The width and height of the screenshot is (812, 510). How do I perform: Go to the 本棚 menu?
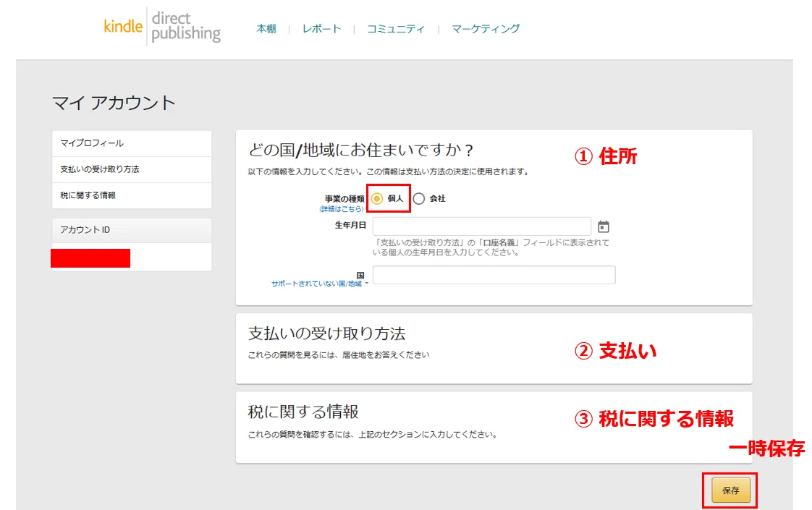pos(266,28)
